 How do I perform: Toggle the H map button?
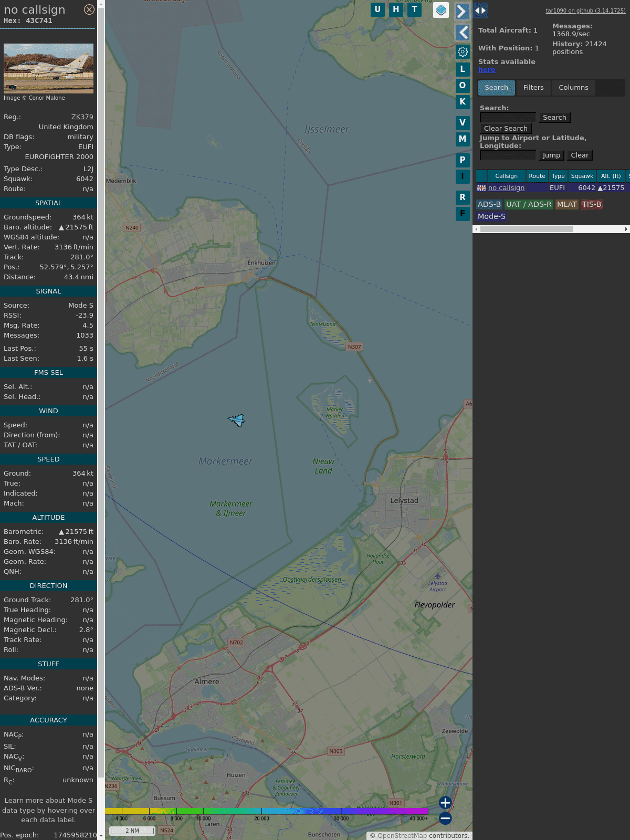pos(396,9)
